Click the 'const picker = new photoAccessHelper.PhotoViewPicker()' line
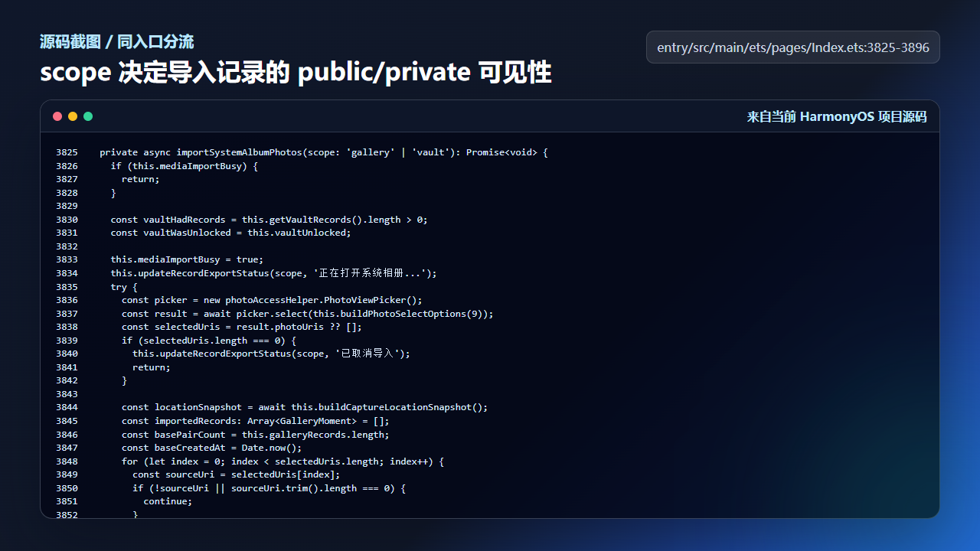The image size is (980, 551). point(272,300)
